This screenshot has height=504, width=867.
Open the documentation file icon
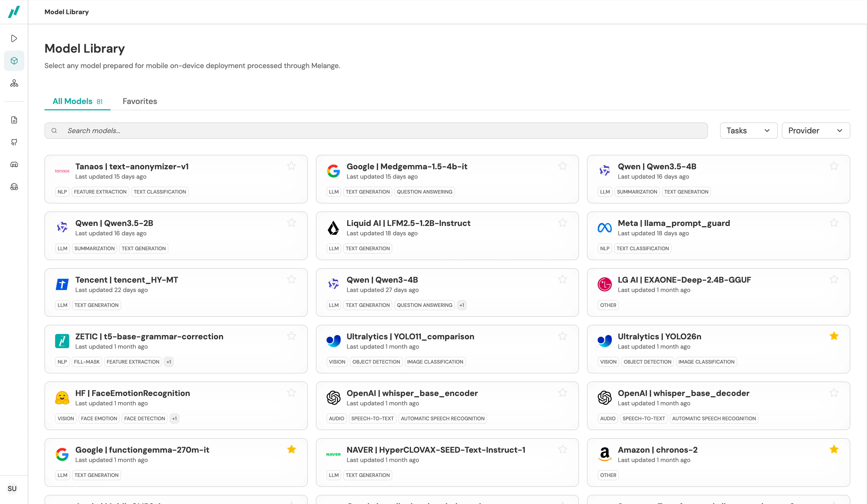point(14,120)
